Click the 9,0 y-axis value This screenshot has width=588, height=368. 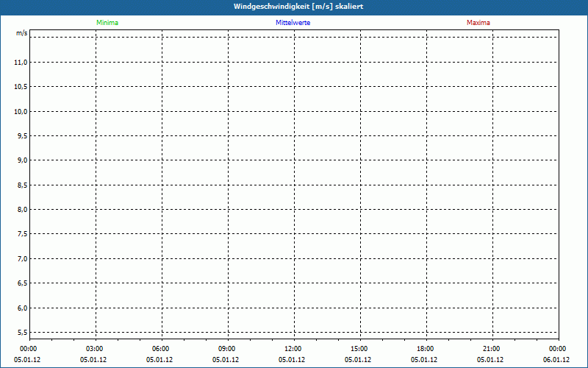23,160
